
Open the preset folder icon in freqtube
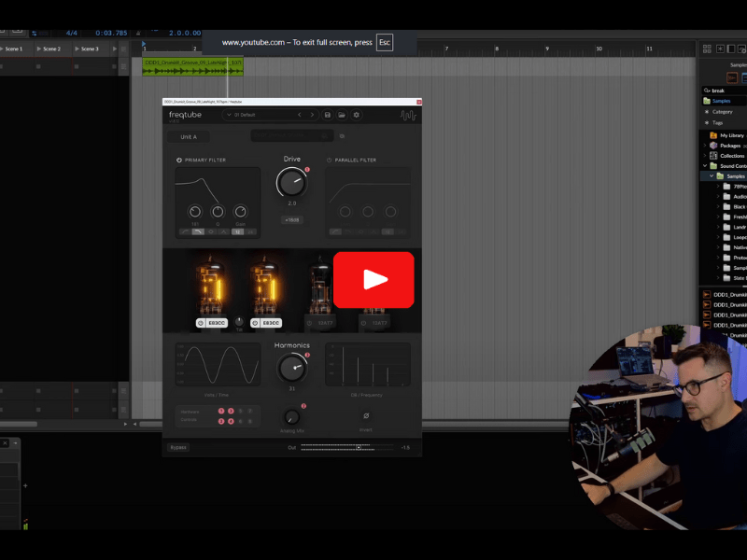pyautogui.click(x=342, y=115)
